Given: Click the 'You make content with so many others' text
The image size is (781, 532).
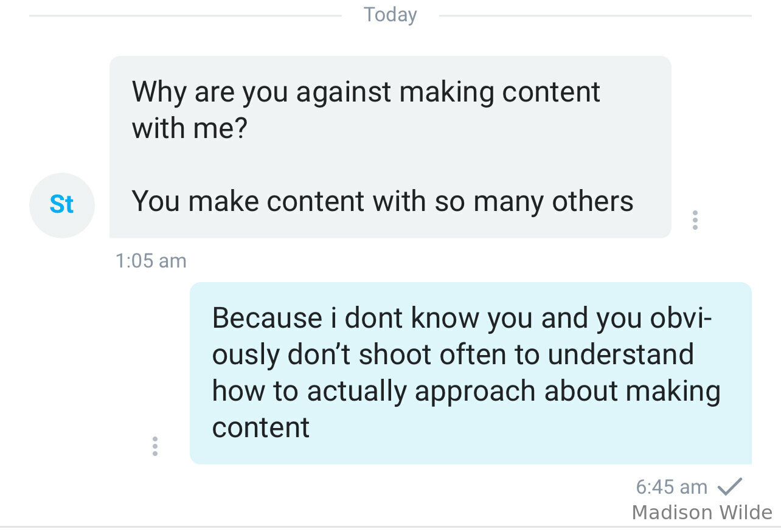Looking at the screenshot, I should click(383, 201).
